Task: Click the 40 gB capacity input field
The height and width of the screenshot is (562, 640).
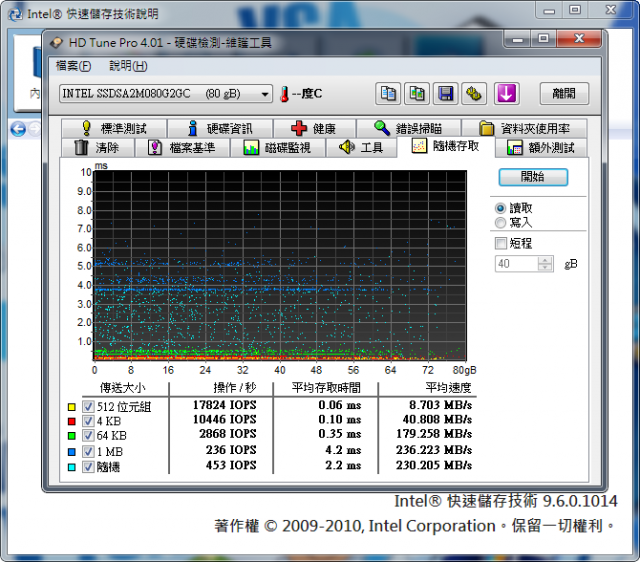Action: [x=516, y=264]
